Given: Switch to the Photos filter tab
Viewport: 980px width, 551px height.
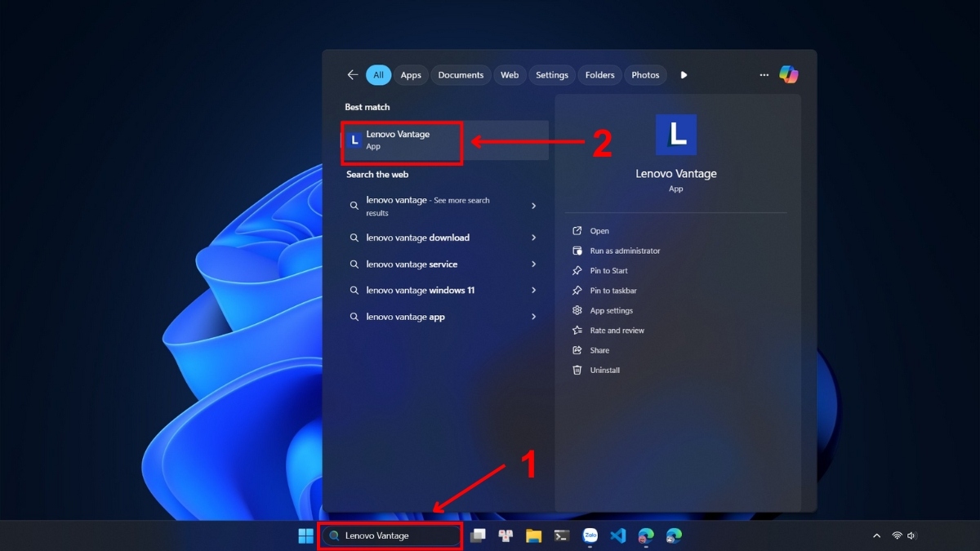Looking at the screenshot, I should click(645, 75).
